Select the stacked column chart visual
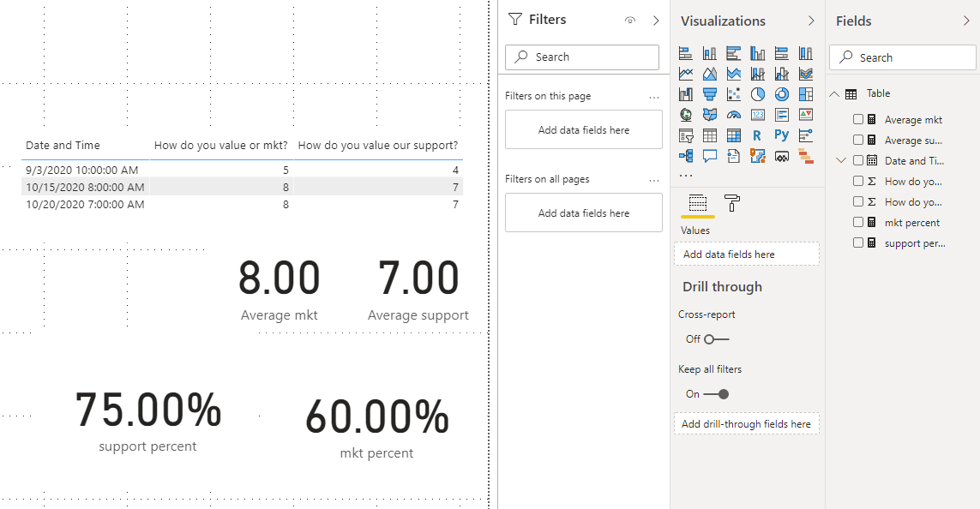This screenshot has width=980, height=509. coord(709,53)
